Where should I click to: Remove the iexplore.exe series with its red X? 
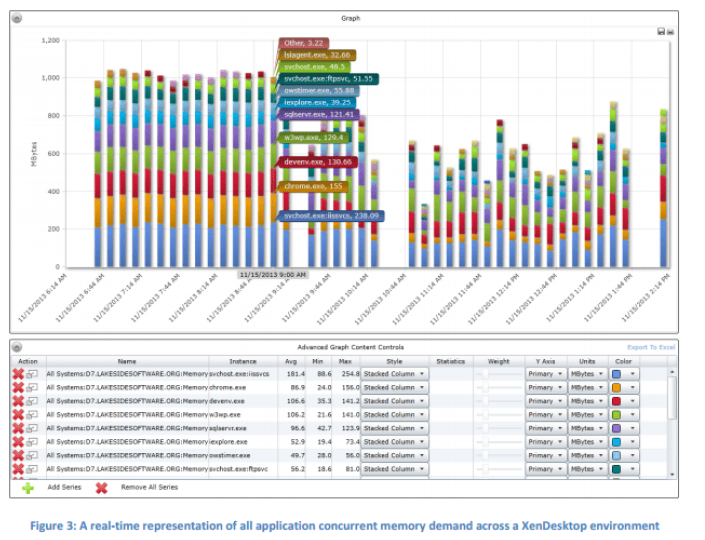[18, 442]
